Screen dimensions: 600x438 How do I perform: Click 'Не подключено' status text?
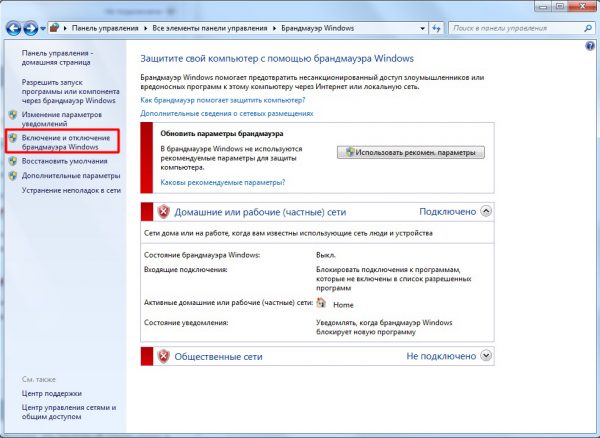pyautogui.click(x=441, y=356)
